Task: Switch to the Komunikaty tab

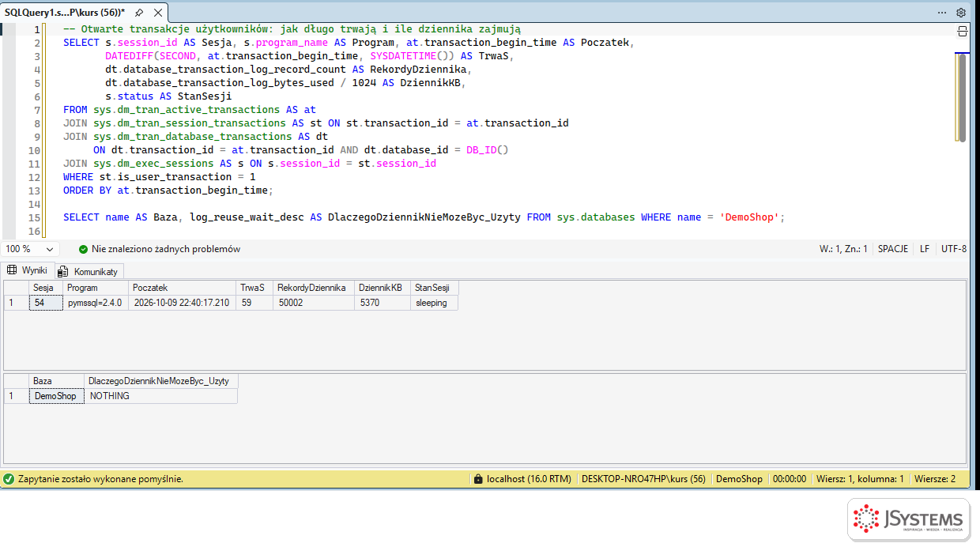Action: [x=89, y=271]
